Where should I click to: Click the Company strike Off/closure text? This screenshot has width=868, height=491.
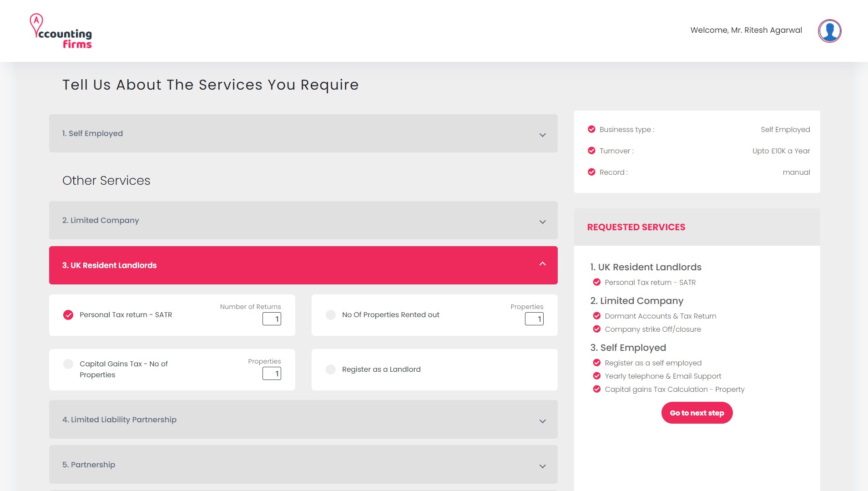coord(653,329)
